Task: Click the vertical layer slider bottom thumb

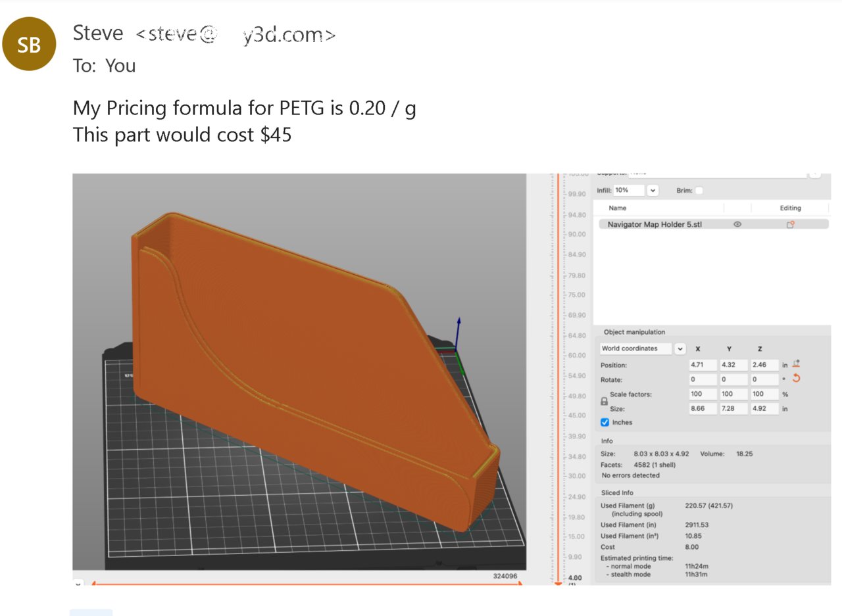Action: click(558, 583)
